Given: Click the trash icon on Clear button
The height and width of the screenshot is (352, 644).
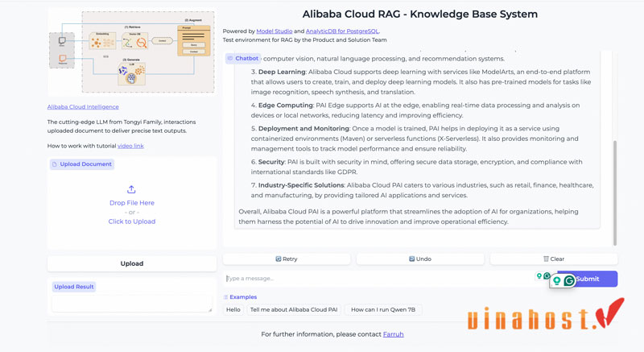Looking at the screenshot, I should click(546, 259).
